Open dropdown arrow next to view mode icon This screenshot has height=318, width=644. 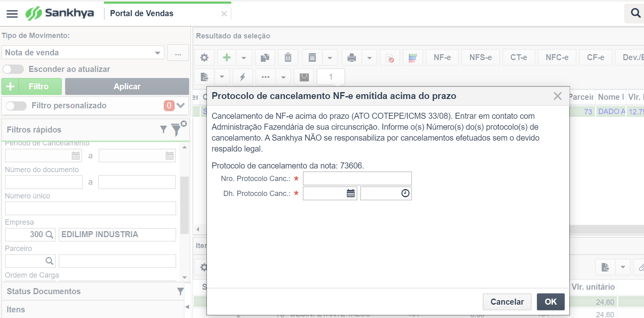pyautogui.click(x=330, y=58)
